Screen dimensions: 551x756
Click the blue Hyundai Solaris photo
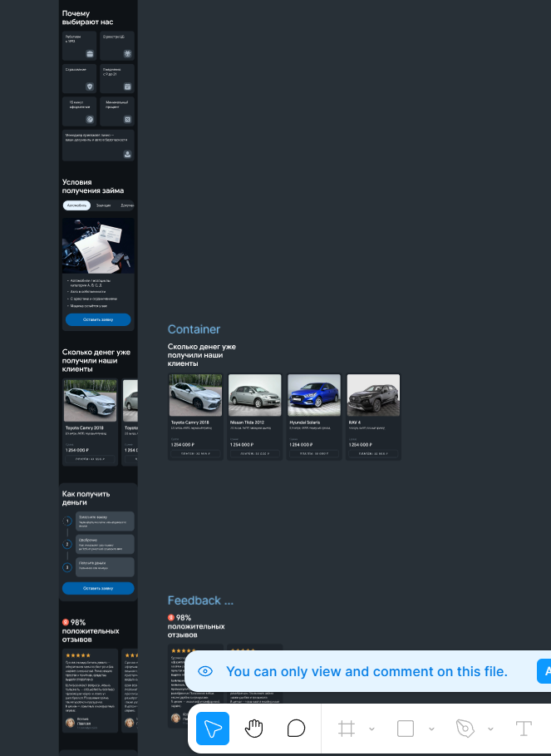[x=314, y=395]
